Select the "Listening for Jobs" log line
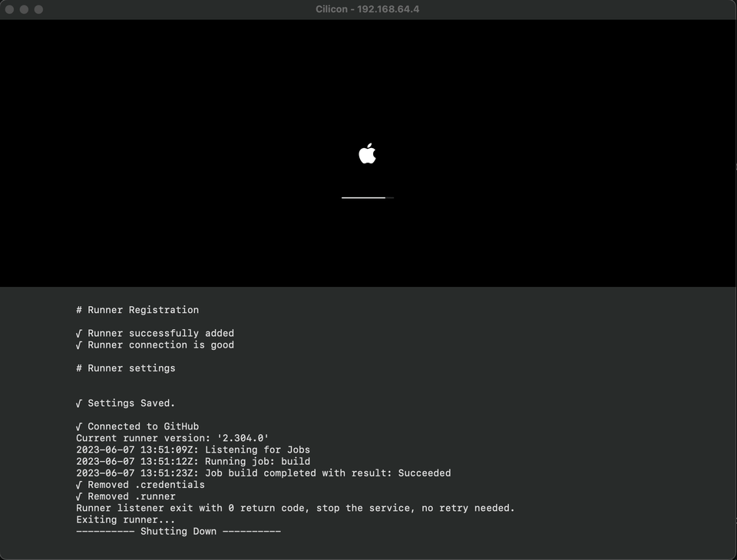 tap(193, 450)
